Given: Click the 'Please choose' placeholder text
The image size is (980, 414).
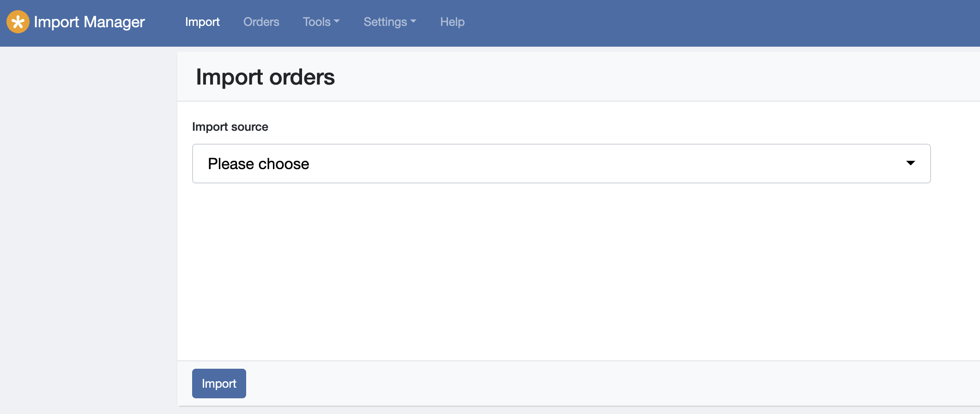Looking at the screenshot, I should coord(258,164).
